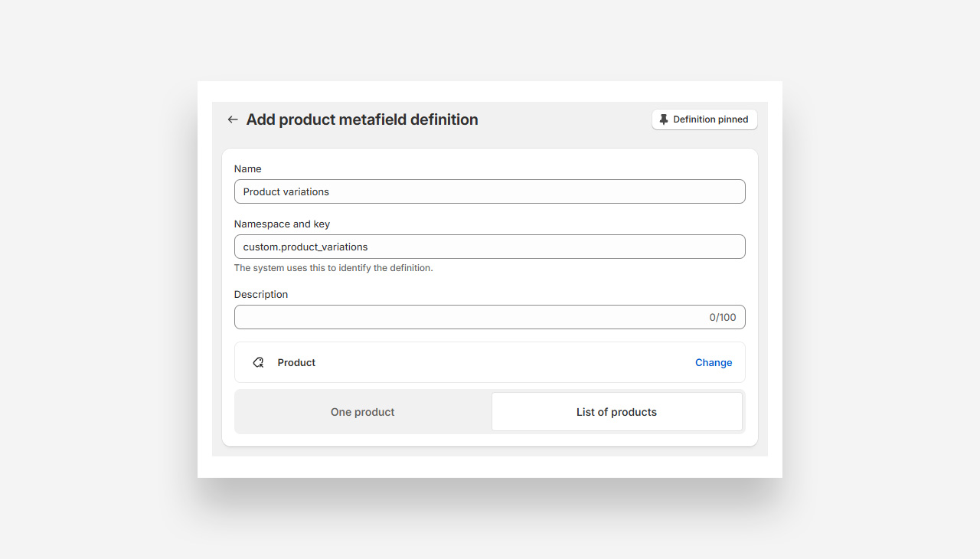The width and height of the screenshot is (980, 559).
Task: Click the Product type icon
Action: [259, 362]
